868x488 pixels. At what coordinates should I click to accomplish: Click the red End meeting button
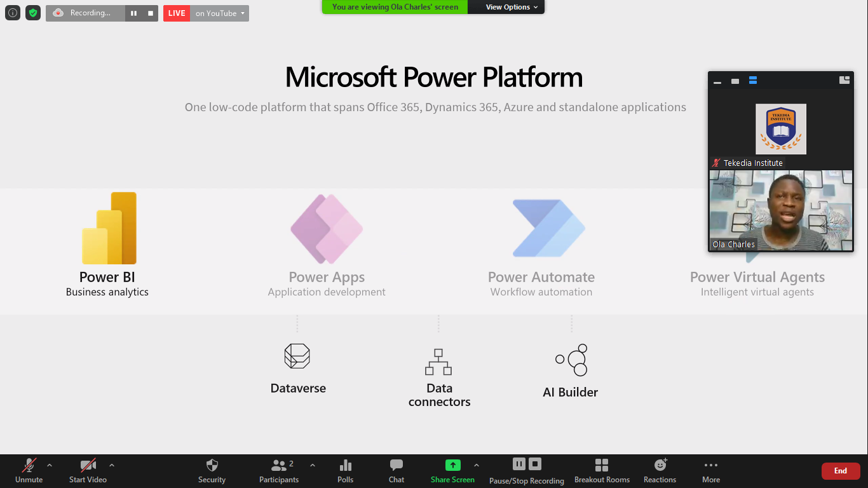[x=840, y=471]
